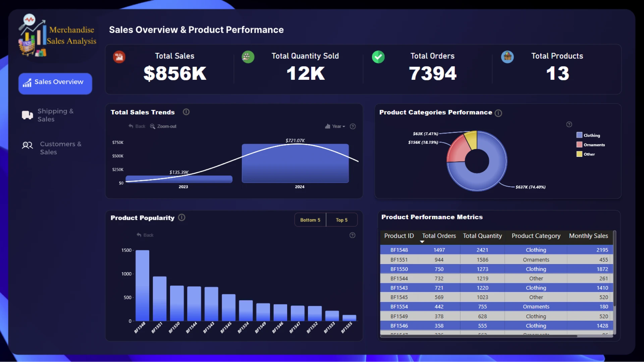The height and width of the screenshot is (362, 644).
Task: Click help icon above the donut legend
Action: [x=569, y=124]
